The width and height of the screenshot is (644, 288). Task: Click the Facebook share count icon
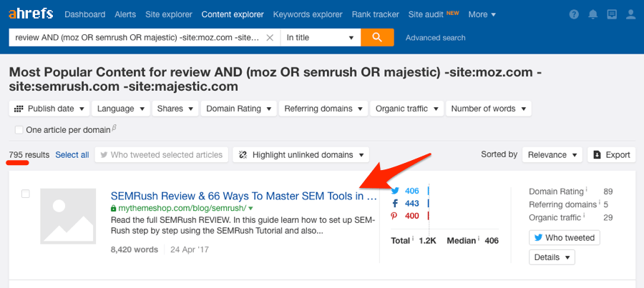tap(395, 204)
